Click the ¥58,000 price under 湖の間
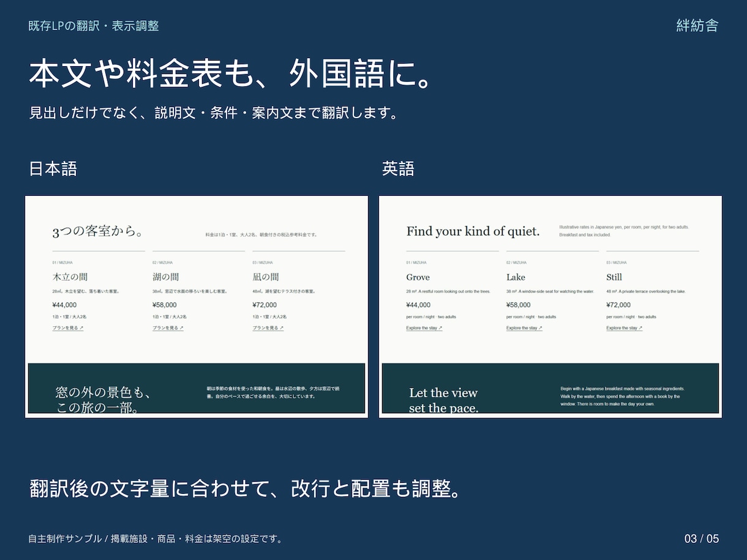The height and width of the screenshot is (560, 747). [165, 305]
